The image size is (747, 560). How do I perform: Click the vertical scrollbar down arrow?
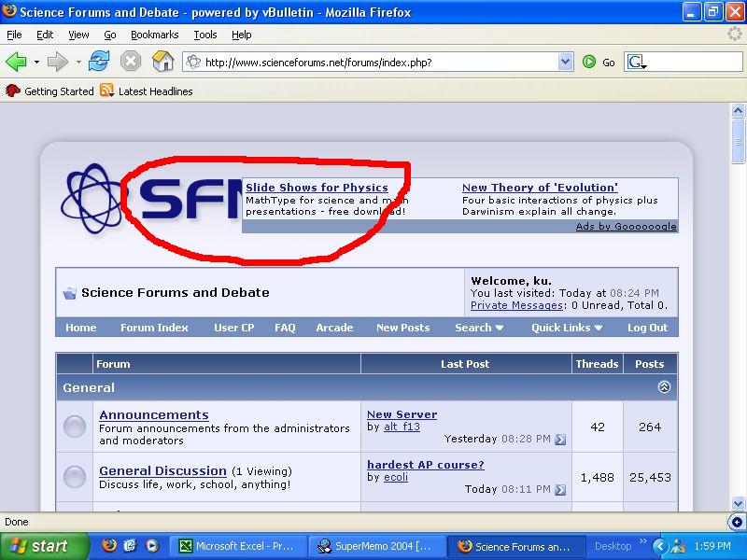pos(737,503)
